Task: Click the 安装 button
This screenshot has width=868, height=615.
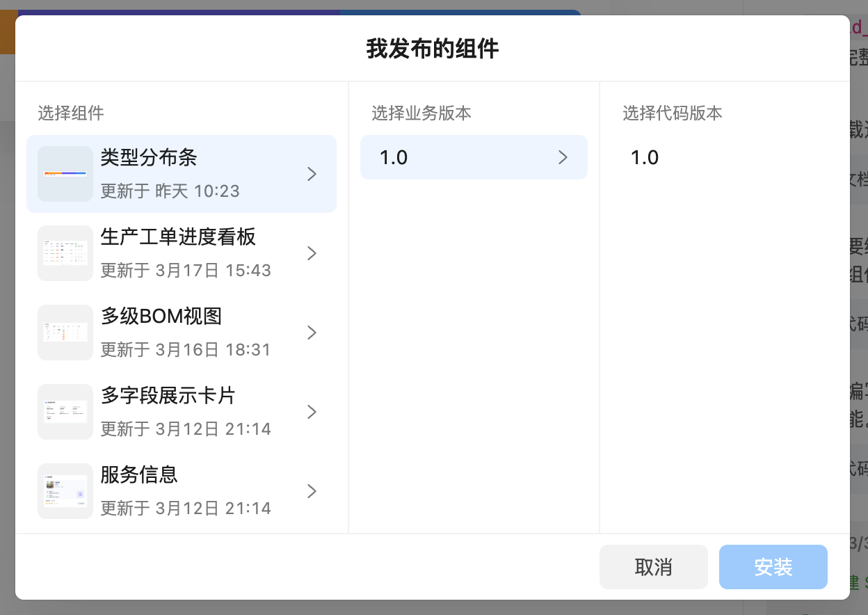Action: (773, 567)
